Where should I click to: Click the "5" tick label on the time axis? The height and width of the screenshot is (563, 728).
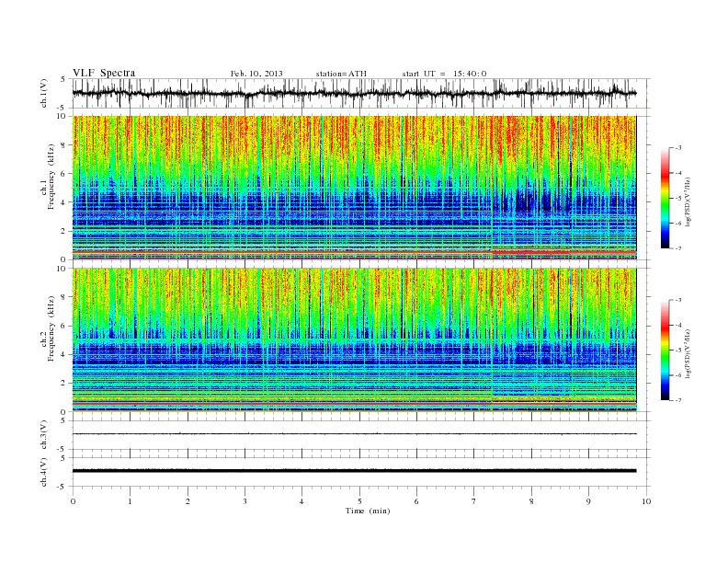coord(359,501)
